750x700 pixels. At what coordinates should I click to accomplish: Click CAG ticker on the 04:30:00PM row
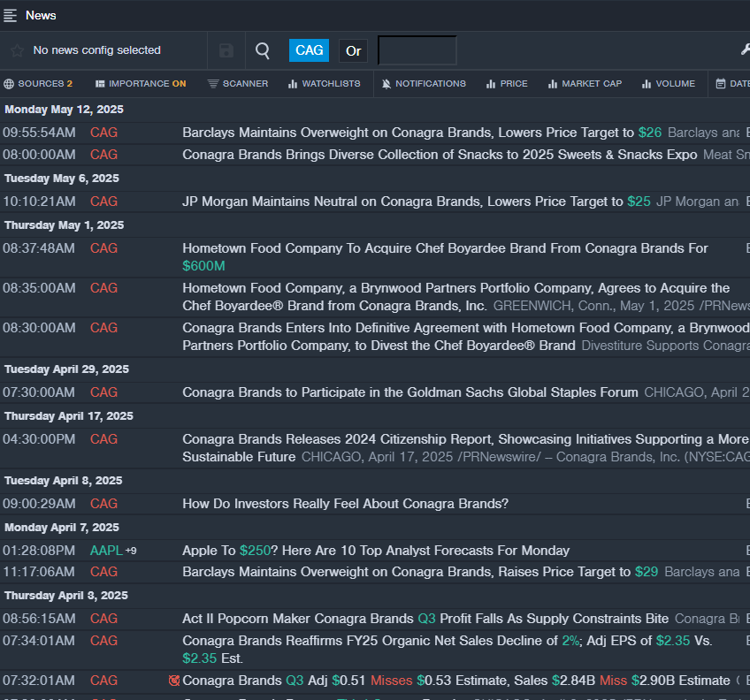click(103, 439)
